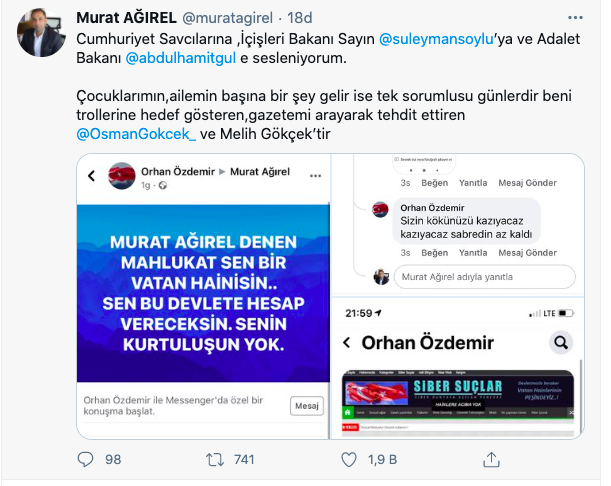This screenshot has width=611, height=486.
Task: Open the tweet's three-dot more menu
Action: coord(575,18)
